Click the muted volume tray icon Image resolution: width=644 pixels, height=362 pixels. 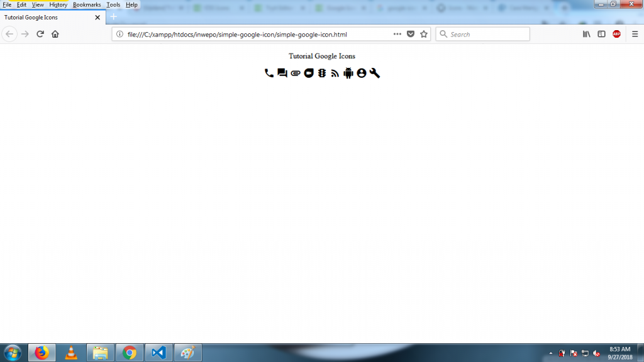pos(597,353)
